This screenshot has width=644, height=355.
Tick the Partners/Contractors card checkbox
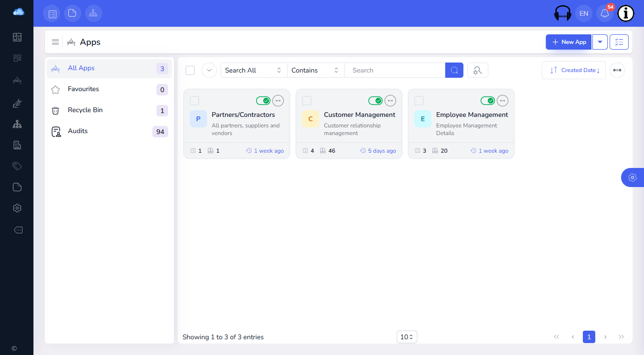194,101
